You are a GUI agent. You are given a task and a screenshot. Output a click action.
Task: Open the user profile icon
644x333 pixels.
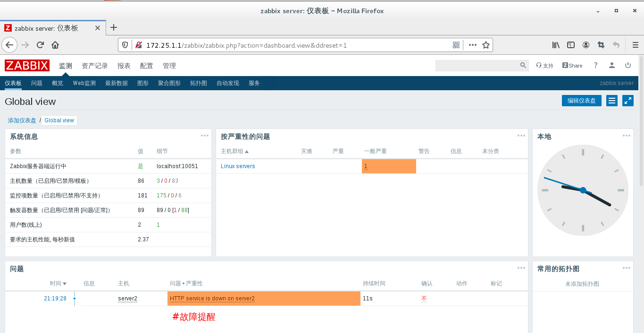pyautogui.click(x=611, y=65)
